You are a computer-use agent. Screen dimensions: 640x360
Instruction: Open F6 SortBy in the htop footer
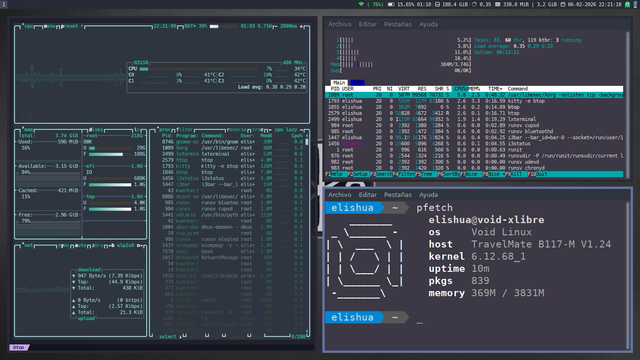pyautogui.click(x=449, y=174)
